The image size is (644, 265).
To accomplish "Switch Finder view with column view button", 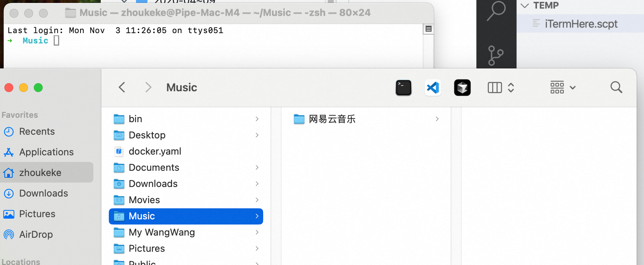I will (x=495, y=88).
